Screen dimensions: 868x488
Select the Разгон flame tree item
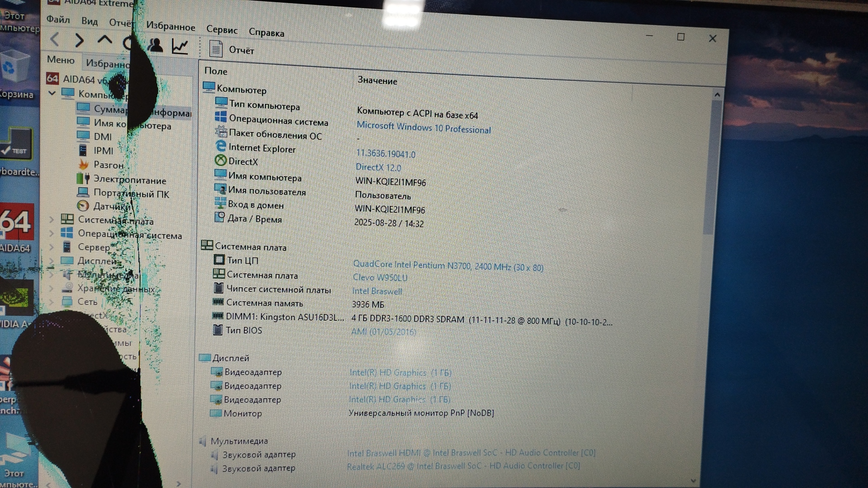coord(108,165)
